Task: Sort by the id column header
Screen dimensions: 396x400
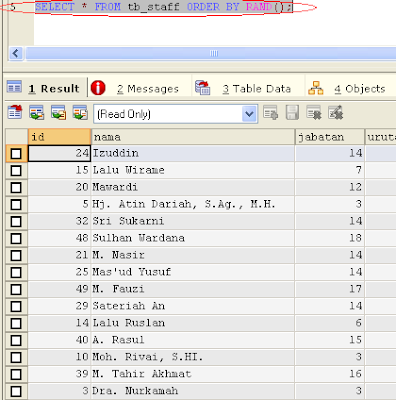Action: click(x=59, y=137)
